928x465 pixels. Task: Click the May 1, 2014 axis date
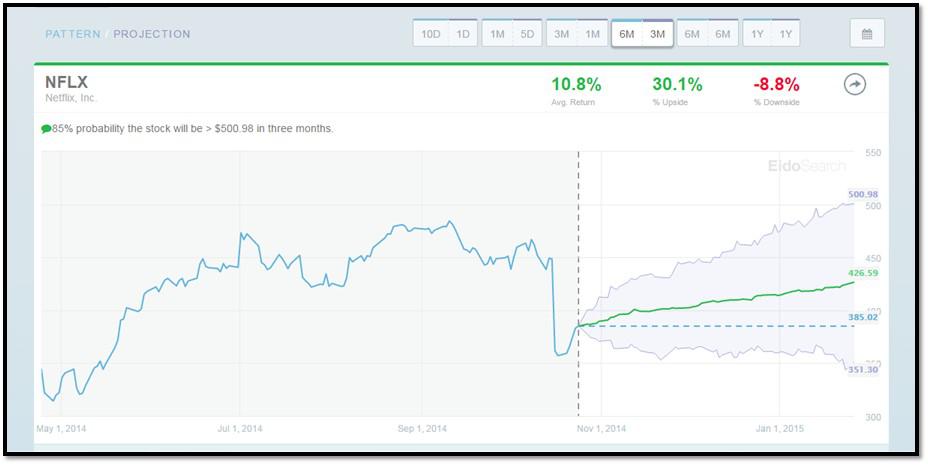pos(61,428)
